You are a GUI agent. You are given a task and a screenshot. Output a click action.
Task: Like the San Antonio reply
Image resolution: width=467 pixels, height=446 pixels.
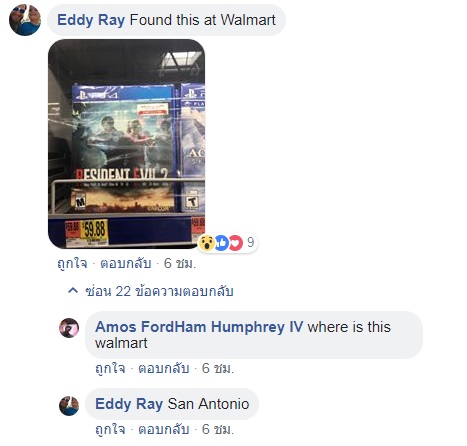pos(110,429)
